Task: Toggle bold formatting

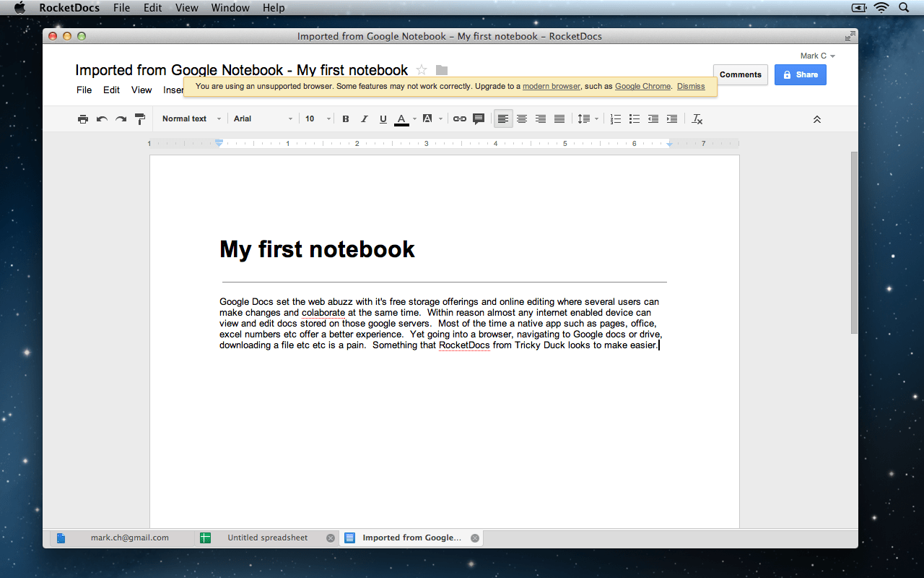Action: (346, 119)
